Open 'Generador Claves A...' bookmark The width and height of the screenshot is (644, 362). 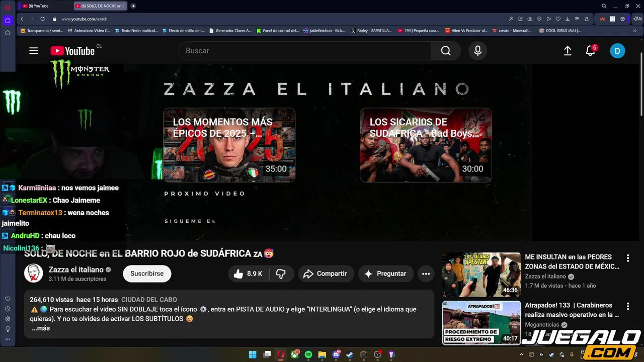click(x=230, y=30)
